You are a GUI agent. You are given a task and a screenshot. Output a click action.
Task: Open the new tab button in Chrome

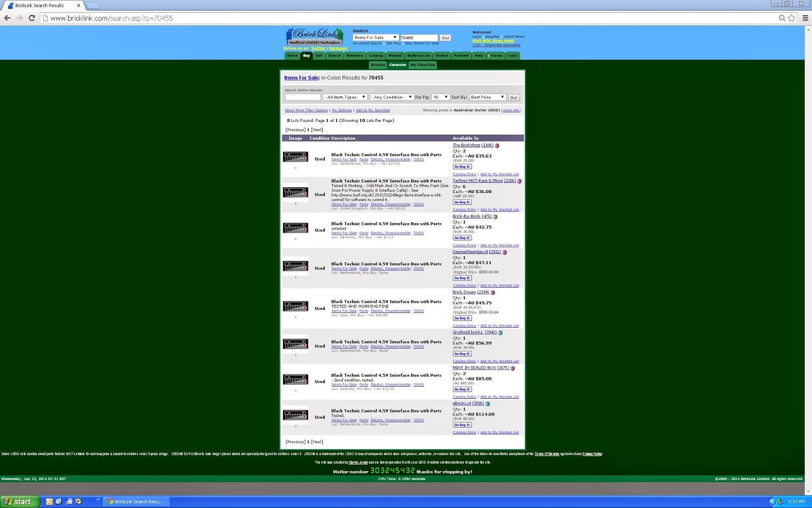coord(92,6)
